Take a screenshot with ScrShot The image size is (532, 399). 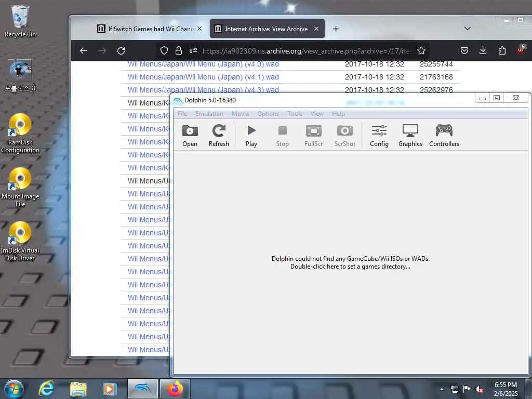point(345,136)
